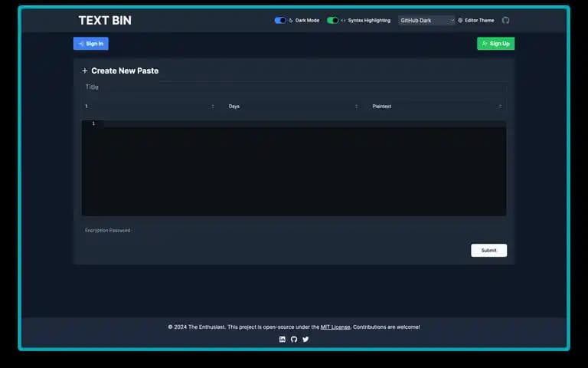Toggle the Syntax Highlighting switch
The height and width of the screenshot is (368, 588).
coord(332,20)
